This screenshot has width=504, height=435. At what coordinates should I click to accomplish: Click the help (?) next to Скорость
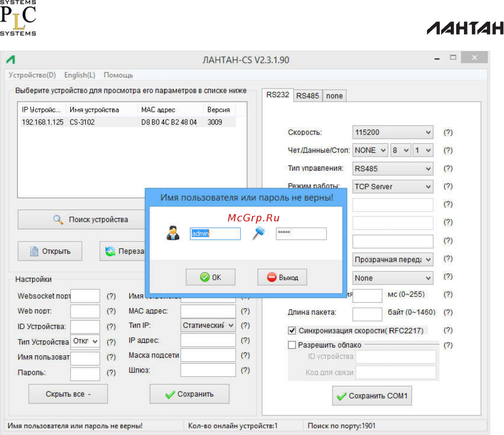click(448, 132)
